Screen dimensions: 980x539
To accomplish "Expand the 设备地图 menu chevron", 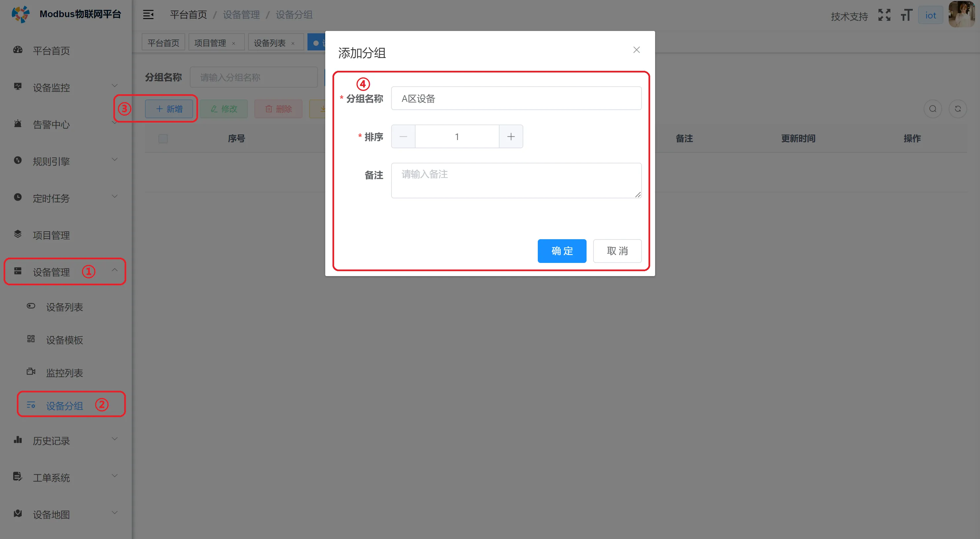I will [115, 513].
